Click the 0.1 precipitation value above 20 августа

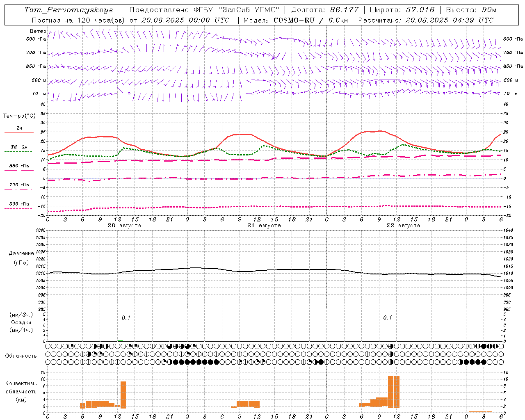click(126, 317)
